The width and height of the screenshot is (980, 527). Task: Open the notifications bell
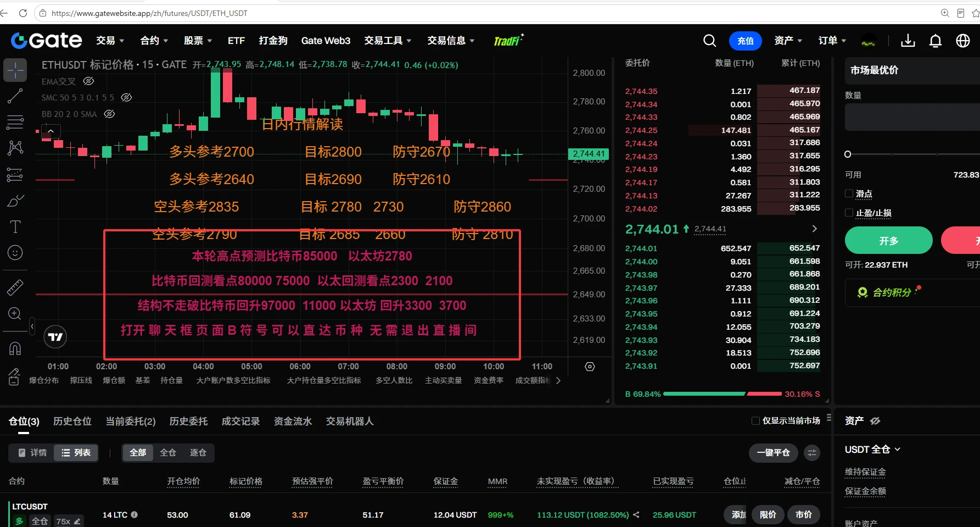936,41
